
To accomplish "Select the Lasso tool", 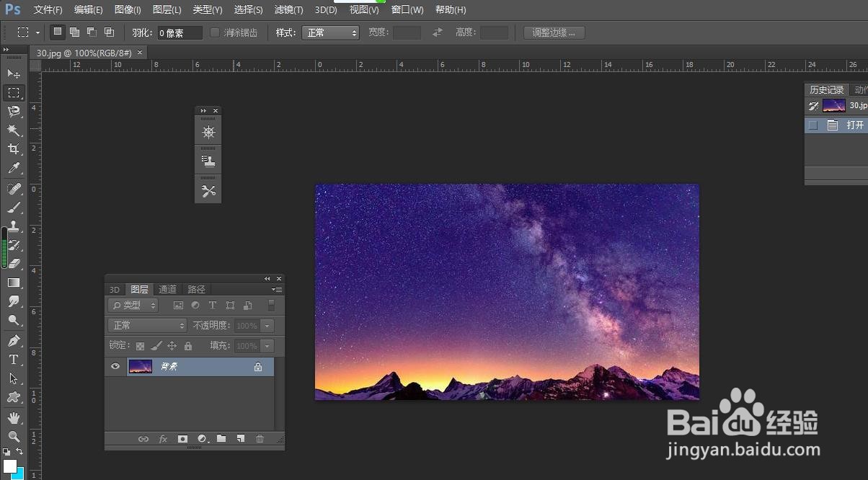I will (14, 111).
